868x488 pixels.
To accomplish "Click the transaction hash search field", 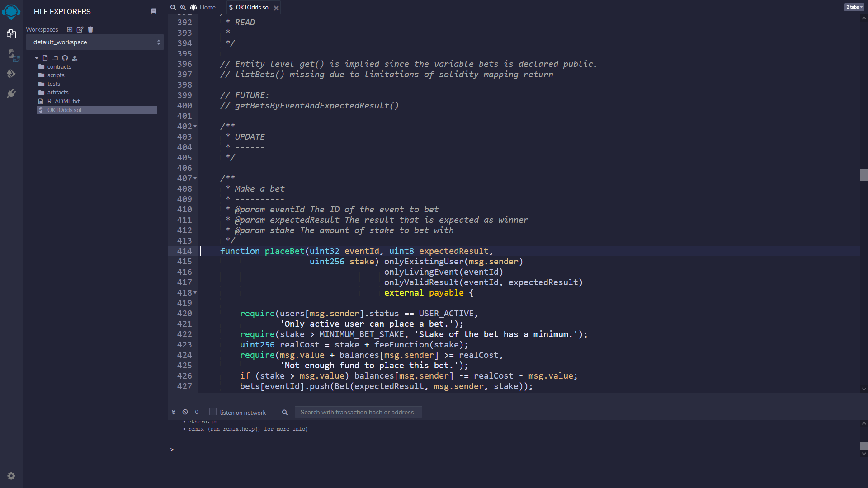I will point(358,412).
